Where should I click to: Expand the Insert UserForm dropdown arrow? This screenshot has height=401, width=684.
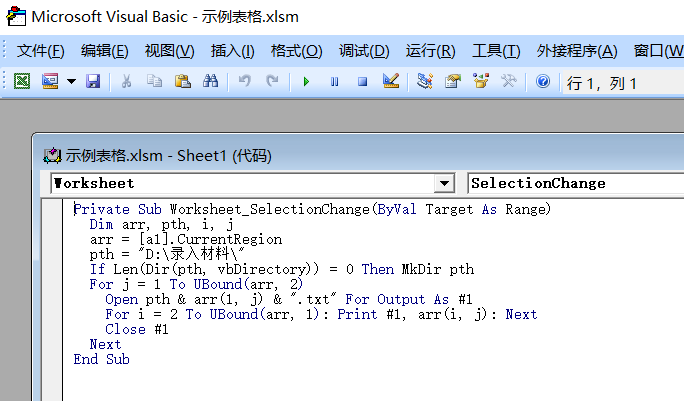[71, 82]
